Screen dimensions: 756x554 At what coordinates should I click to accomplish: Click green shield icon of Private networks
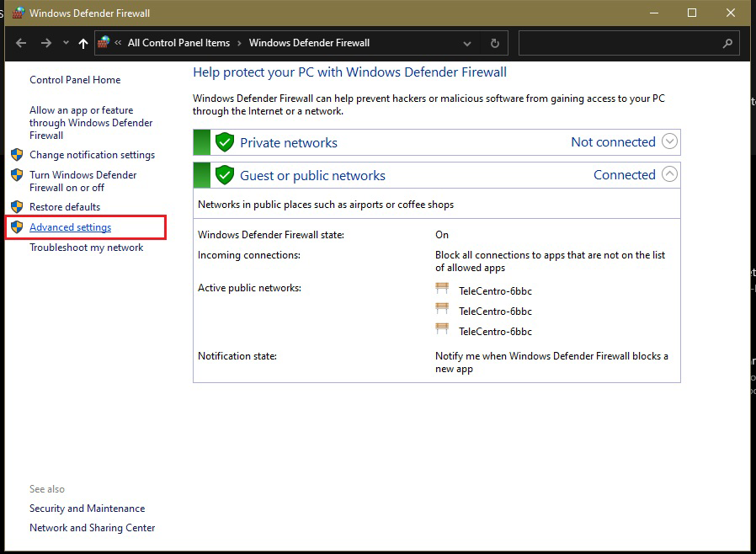pos(225,142)
